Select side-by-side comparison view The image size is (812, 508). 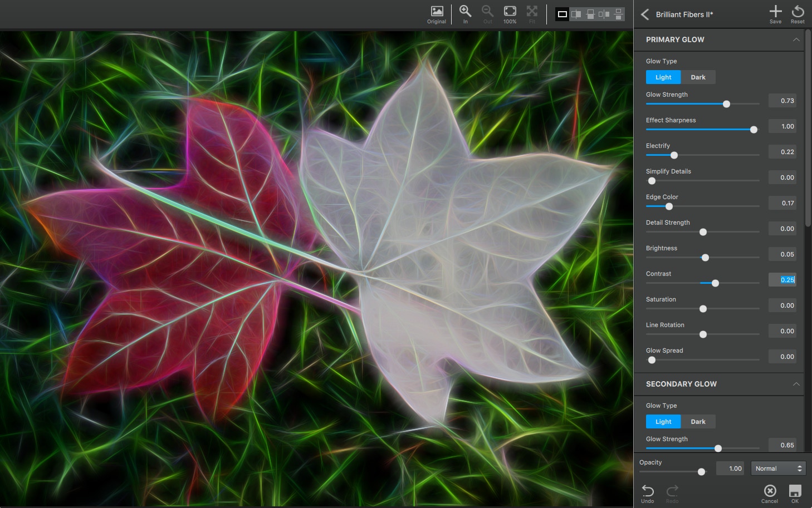click(x=604, y=14)
